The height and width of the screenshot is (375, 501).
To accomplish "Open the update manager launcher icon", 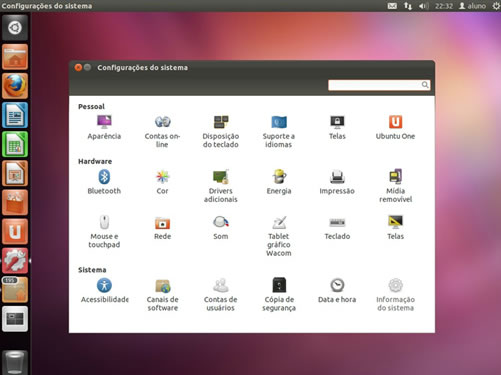I will point(15,290).
